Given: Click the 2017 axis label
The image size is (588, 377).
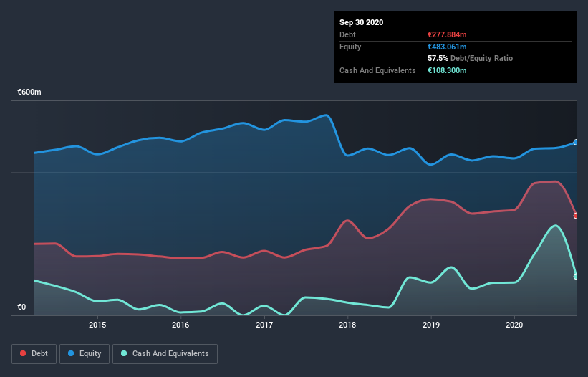Looking at the screenshot, I should [264, 325].
